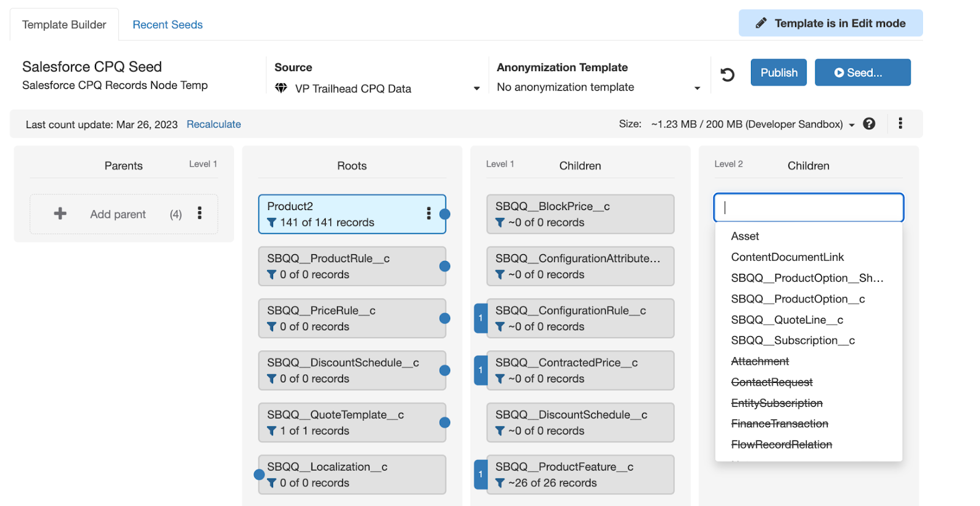Screen dimensions: 980x506
Task: Click connector dot on SBQQ__Localization__c node
Action: 259,474
